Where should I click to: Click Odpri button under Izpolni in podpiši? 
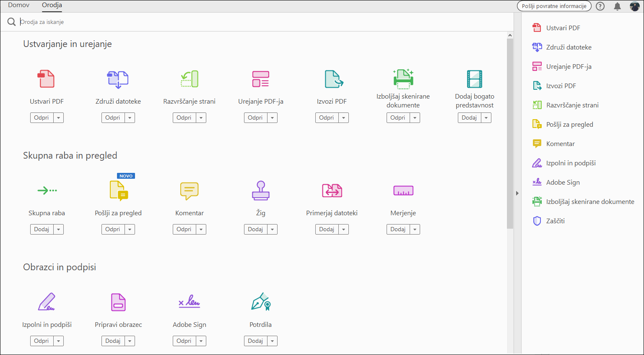pyautogui.click(x=42, y=341)
